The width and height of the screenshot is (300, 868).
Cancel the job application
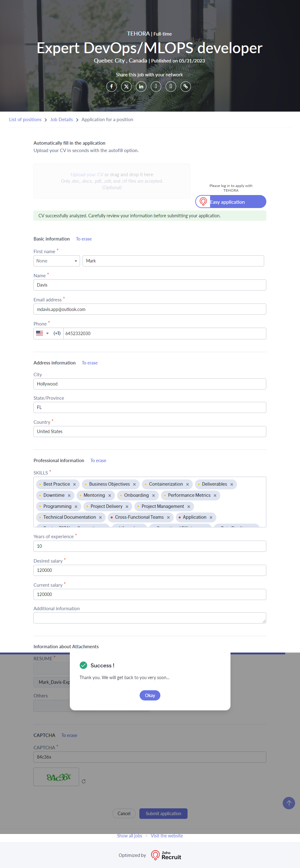click(x=124, y=813)
